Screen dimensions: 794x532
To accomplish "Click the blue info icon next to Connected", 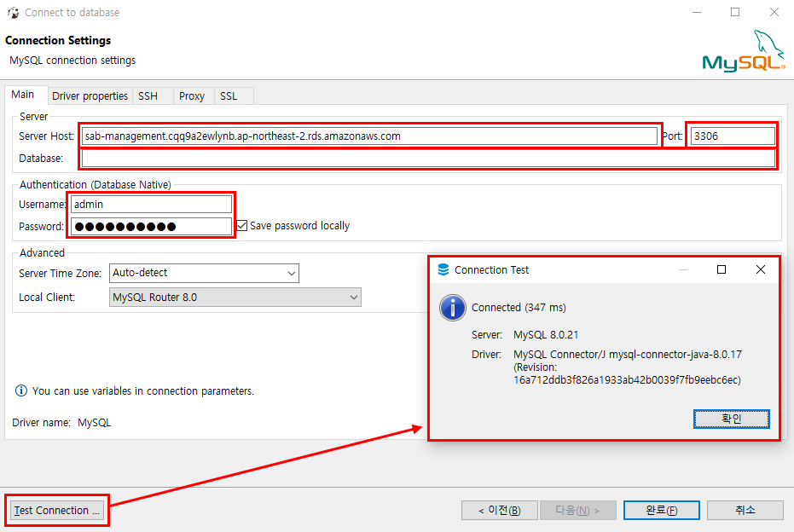I will 452,308.
